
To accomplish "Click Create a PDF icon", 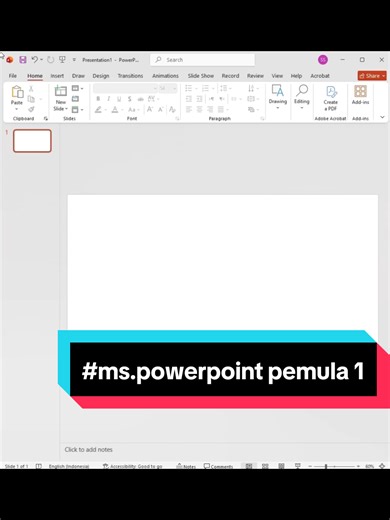I will click(331, 91).
